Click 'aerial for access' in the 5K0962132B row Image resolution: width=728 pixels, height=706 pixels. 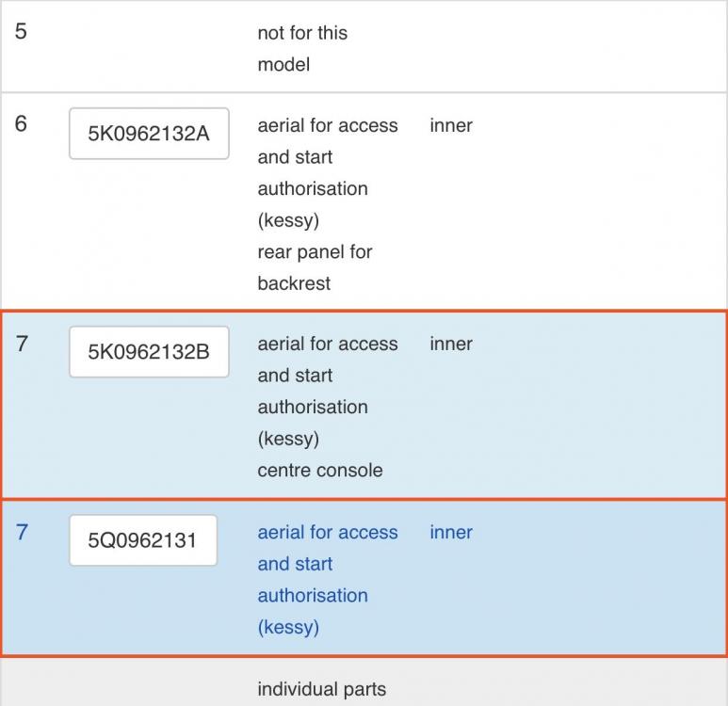tap(328, 344)
